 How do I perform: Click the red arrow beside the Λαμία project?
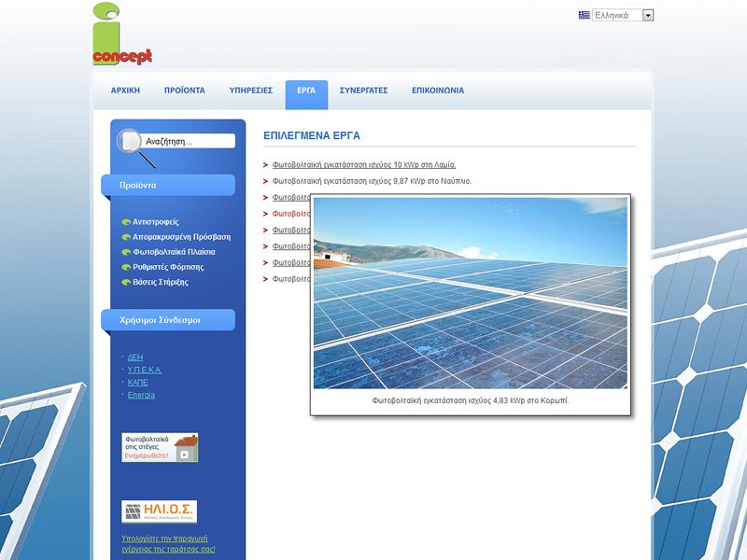click(265, 165)
